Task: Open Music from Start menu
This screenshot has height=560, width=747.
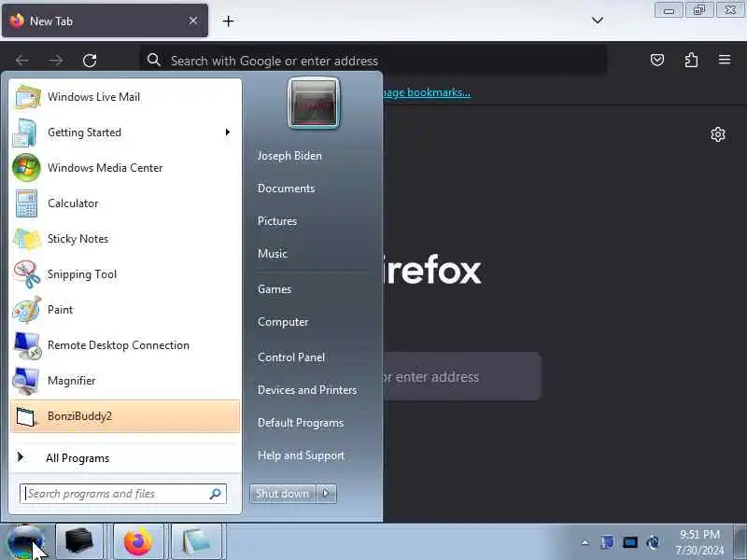Action: pyautogui.click(x=273, y=254)
